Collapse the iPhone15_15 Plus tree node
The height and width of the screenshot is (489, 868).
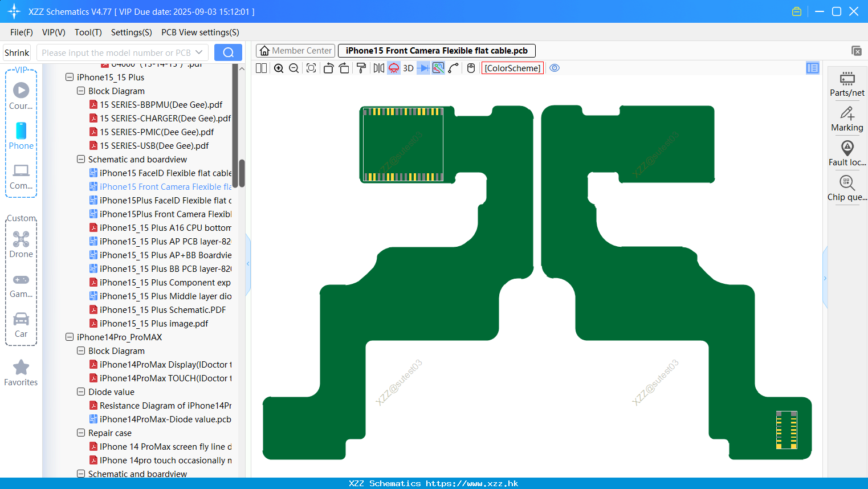point(70,77)
